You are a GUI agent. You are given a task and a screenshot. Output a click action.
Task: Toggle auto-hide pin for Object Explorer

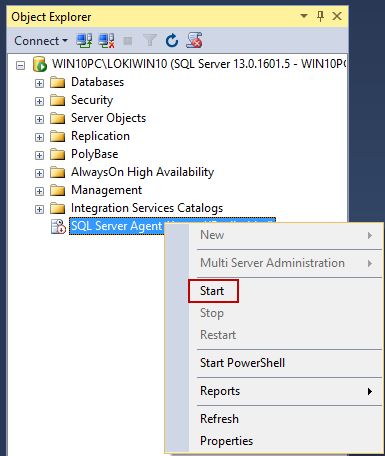point(320,16)
